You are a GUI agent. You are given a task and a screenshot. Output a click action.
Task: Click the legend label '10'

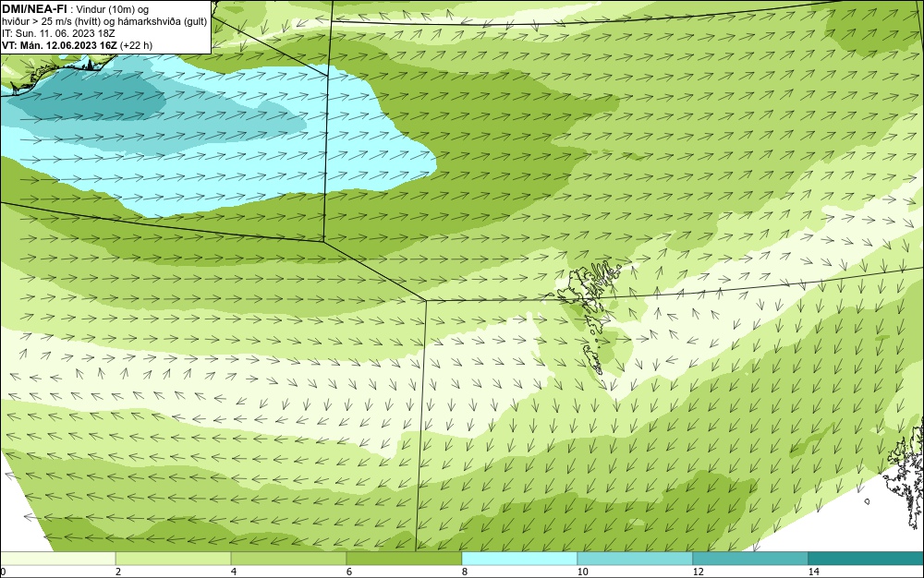582,572
